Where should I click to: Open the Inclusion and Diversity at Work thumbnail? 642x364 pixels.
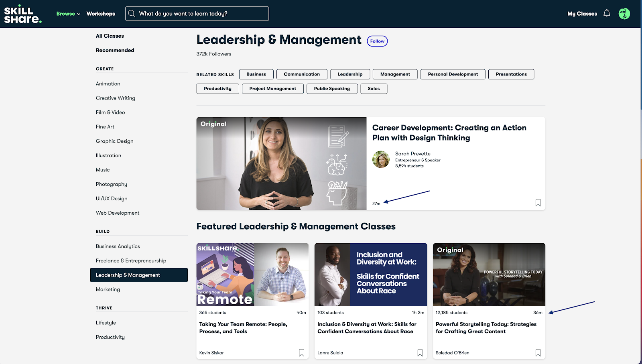371,275
